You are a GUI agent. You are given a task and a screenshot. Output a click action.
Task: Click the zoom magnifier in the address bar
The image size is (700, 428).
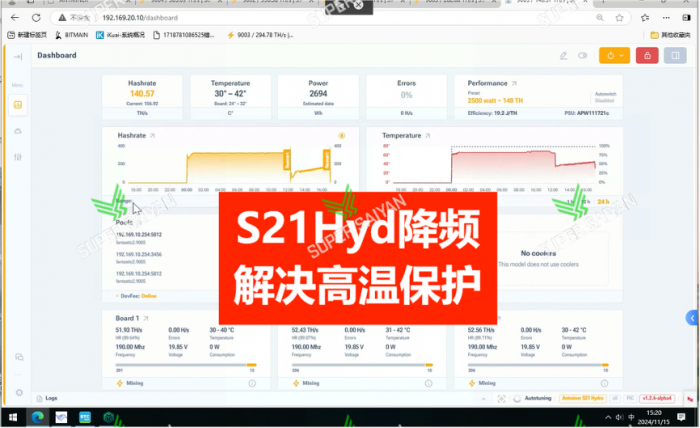point(600,18)
